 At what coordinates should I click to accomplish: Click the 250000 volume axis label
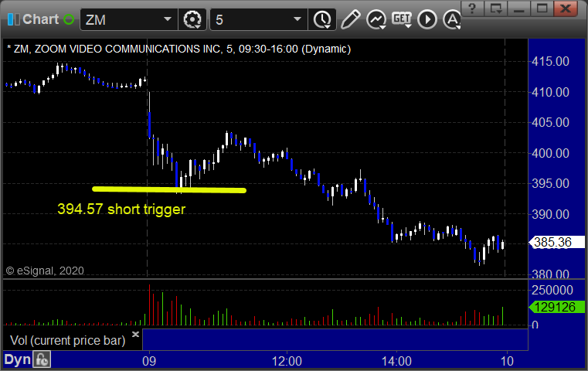click(552, 290)
